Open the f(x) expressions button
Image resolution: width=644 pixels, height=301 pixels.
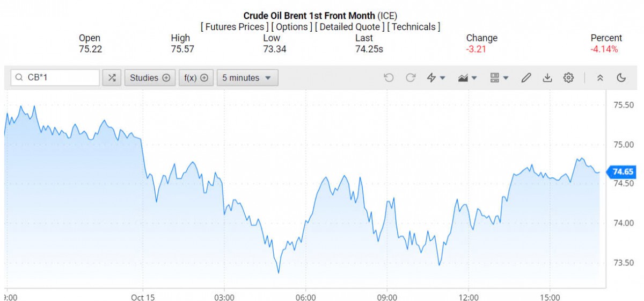[x=196, y=78]
